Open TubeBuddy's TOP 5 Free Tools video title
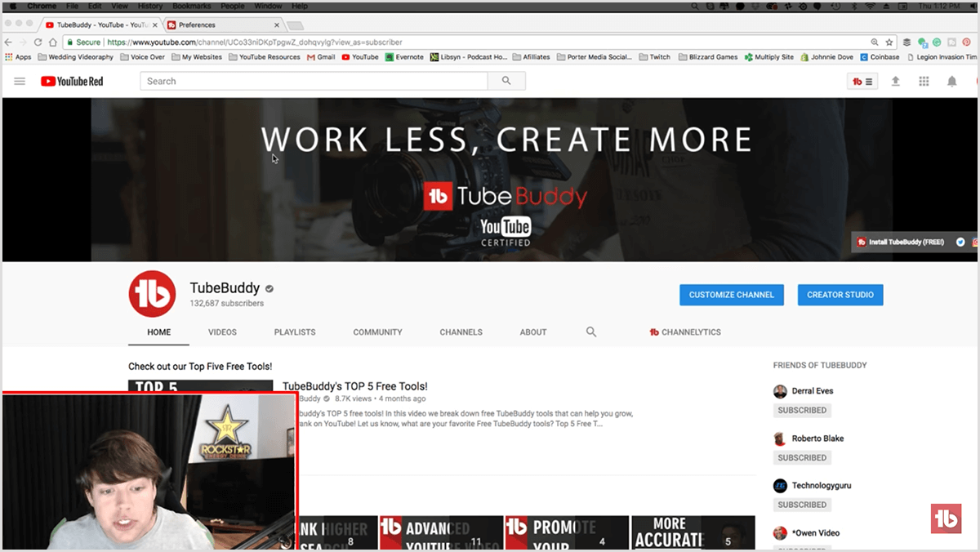The image size is (980, 552). tap(354, 386)
